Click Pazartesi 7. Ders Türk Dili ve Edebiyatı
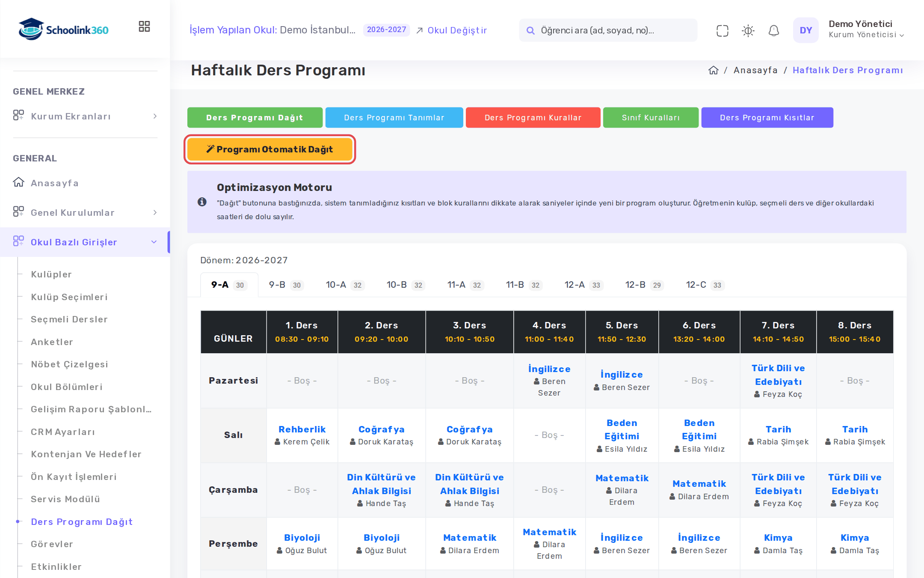 tap(778, 375)
